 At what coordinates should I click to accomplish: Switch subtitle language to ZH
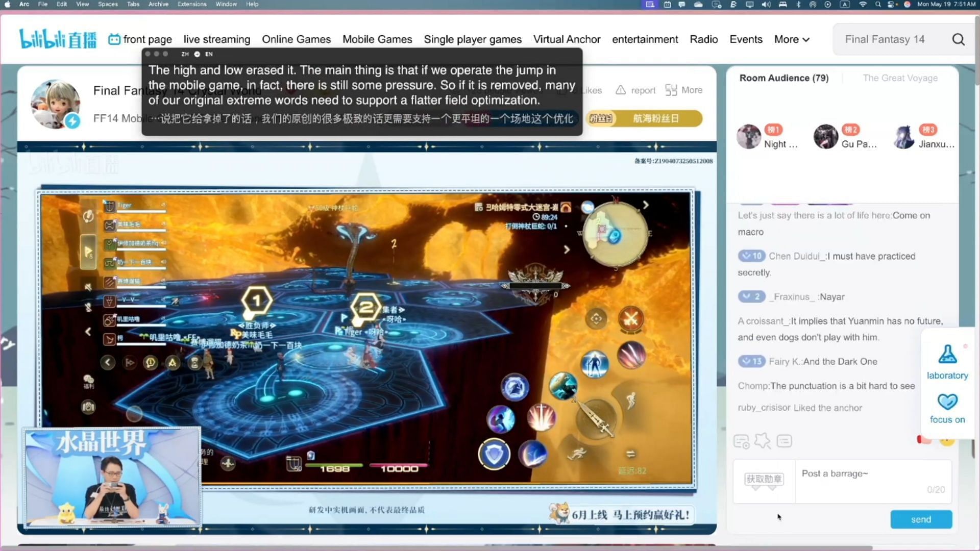pyautogui.click(x=185, y=54)
